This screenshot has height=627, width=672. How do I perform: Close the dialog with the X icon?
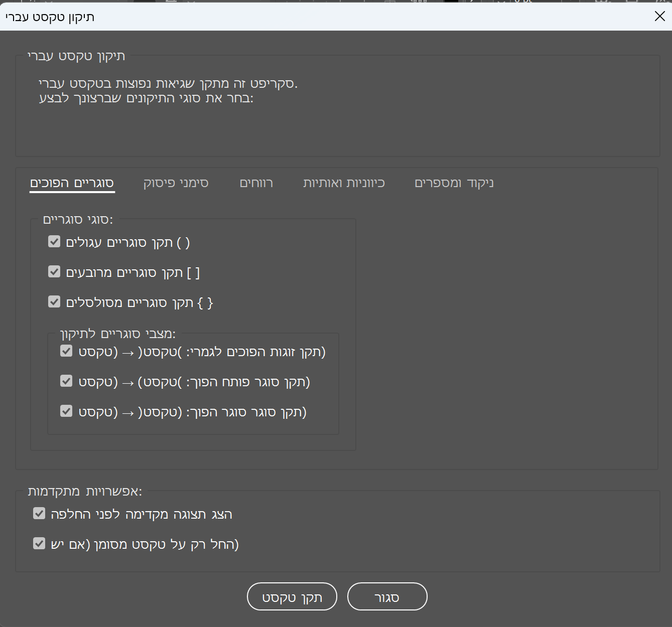[x=659, y=17]
